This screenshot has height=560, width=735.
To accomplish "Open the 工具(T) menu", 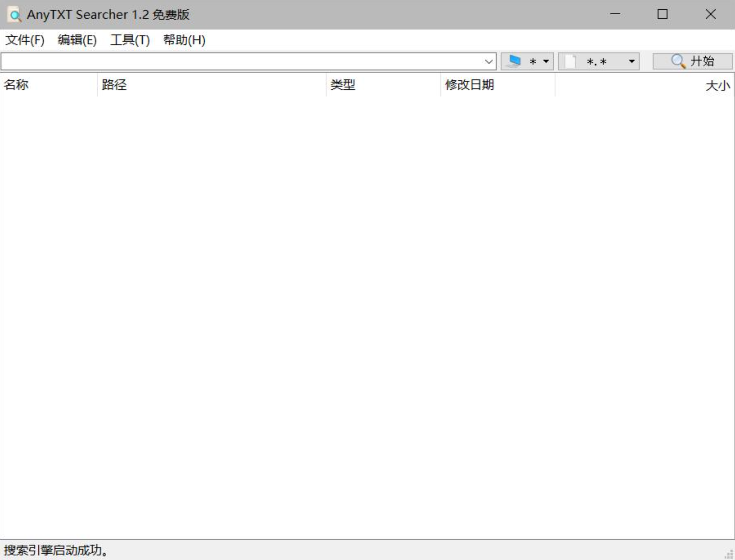I will pos(130,40).
